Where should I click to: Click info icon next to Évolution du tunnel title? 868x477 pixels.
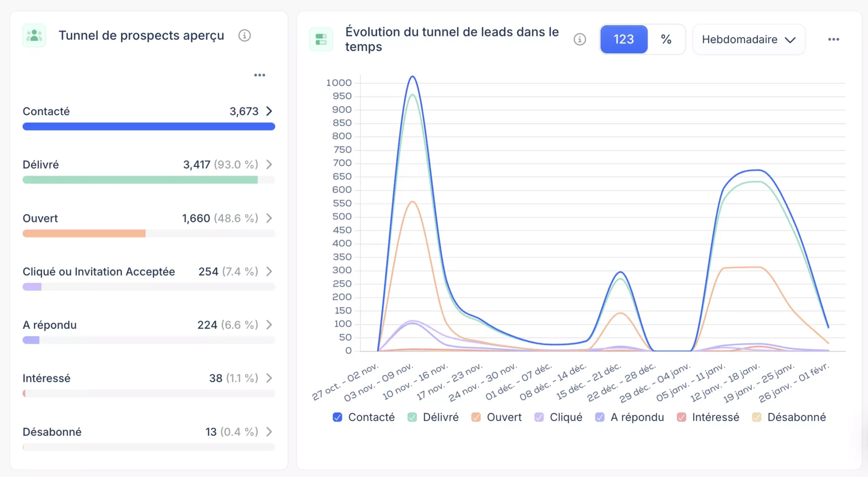click(579, 39)
